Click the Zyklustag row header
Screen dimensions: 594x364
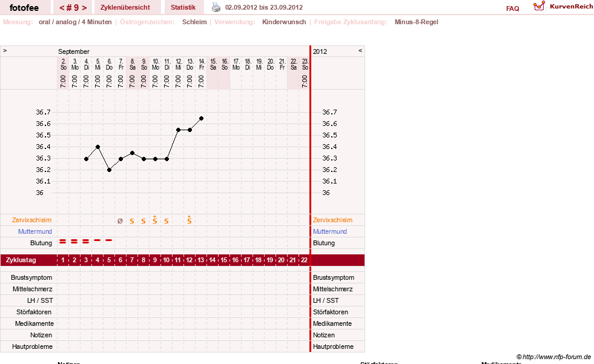click(x=21, y=260)
